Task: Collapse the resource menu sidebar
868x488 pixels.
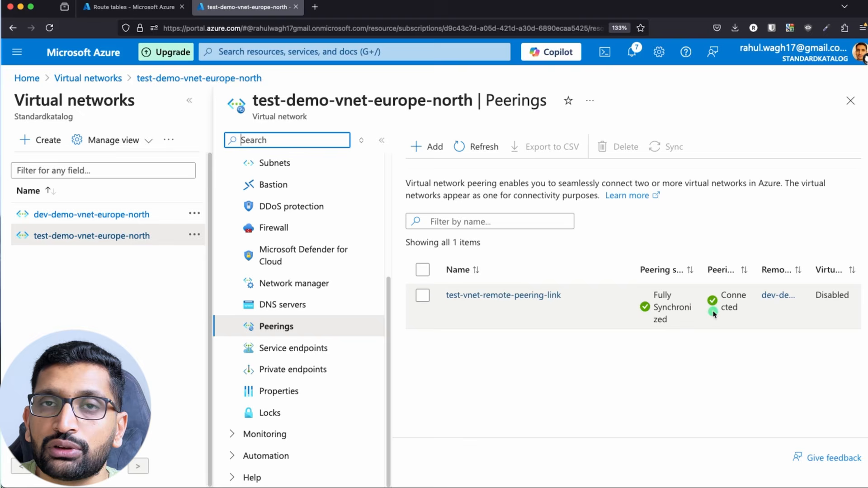Action: 382,140
